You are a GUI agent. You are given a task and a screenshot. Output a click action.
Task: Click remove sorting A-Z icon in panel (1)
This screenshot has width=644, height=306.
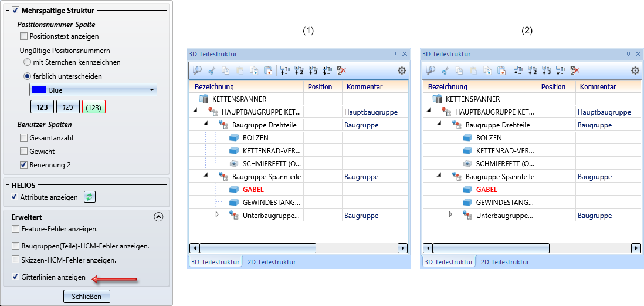tap(341, 70)
